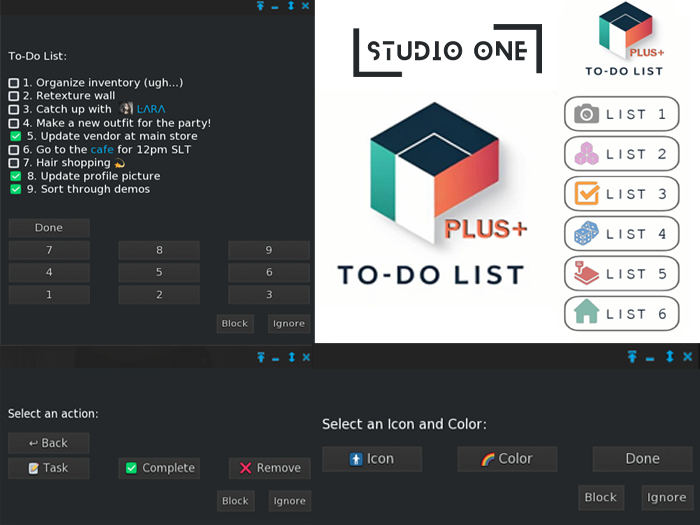Check task 1 Organize inventory
The width and height of the screenshot is (700, 525).
click(14, 83)
